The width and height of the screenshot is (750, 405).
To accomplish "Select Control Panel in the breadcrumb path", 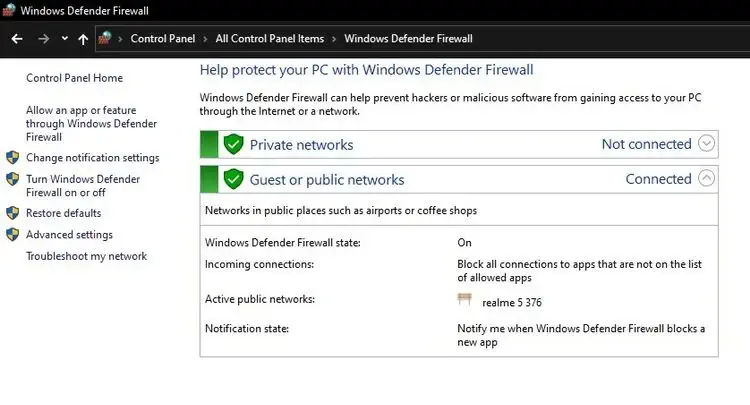I will (163, 39).
